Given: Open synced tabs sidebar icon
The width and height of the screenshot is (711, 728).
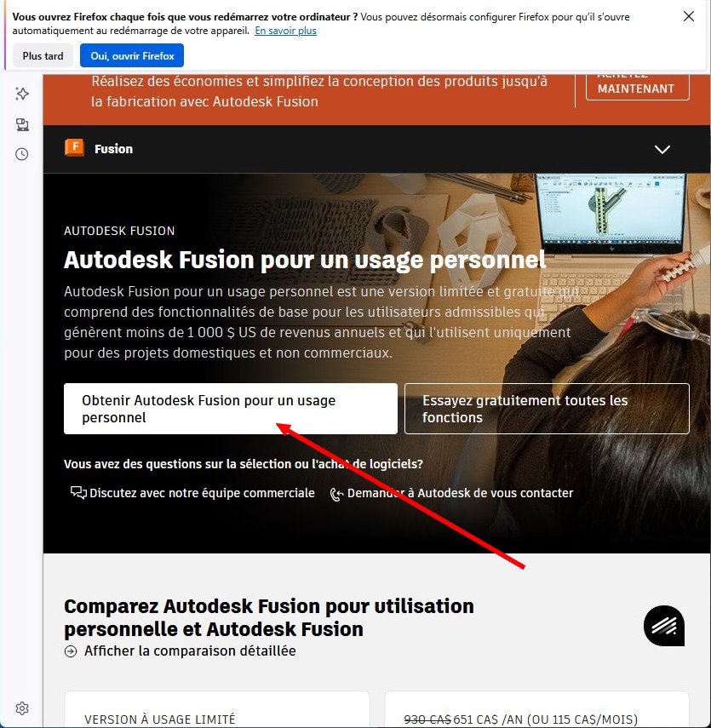Looking at the screenshot, I should pos(22,124).
